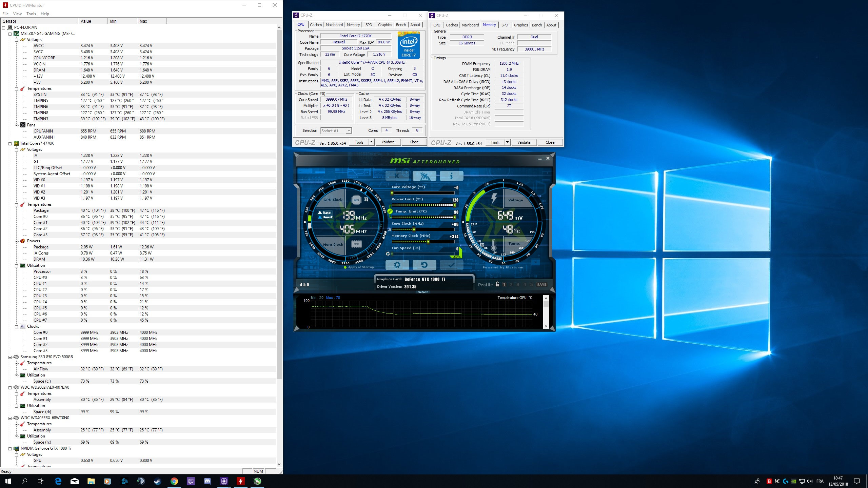
Task: Open Discord from taskbar
Action: [208, 481]
